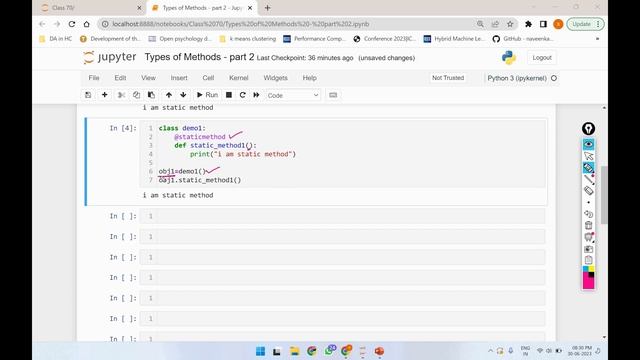
Task: Zoom page with magnifier icon in address bar
Action: pos(480,24)
